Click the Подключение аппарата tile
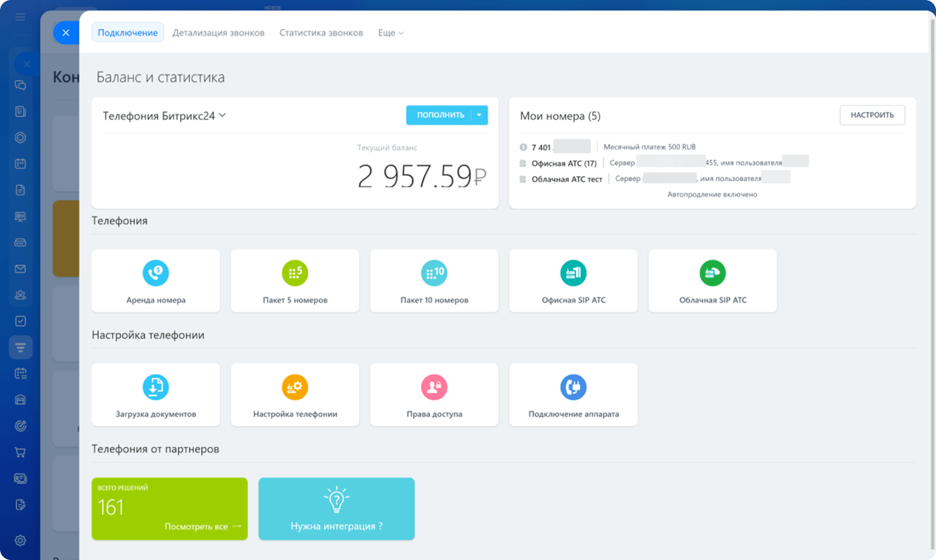 573,394
